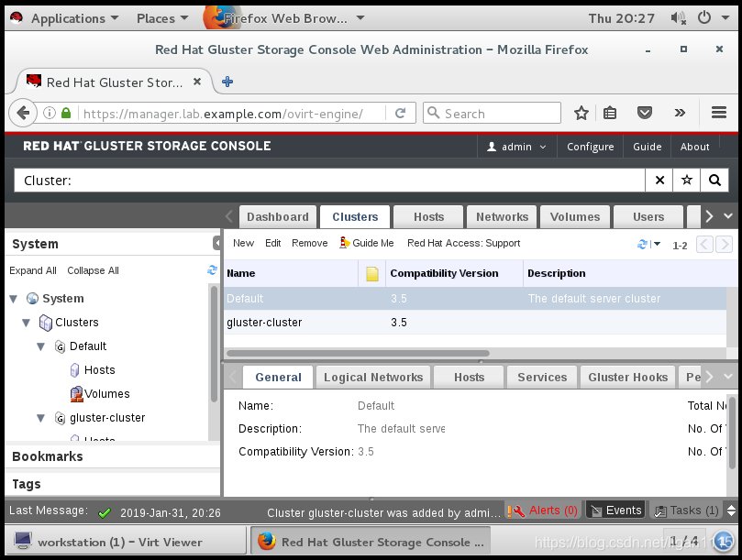Bookmark this page with the star icon

(581, 113)
